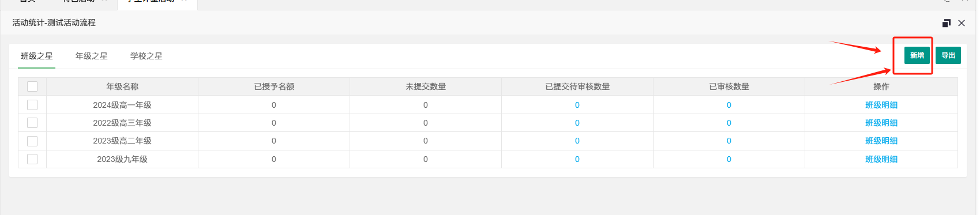Click the 导出 export button

[x=948, y=55]
